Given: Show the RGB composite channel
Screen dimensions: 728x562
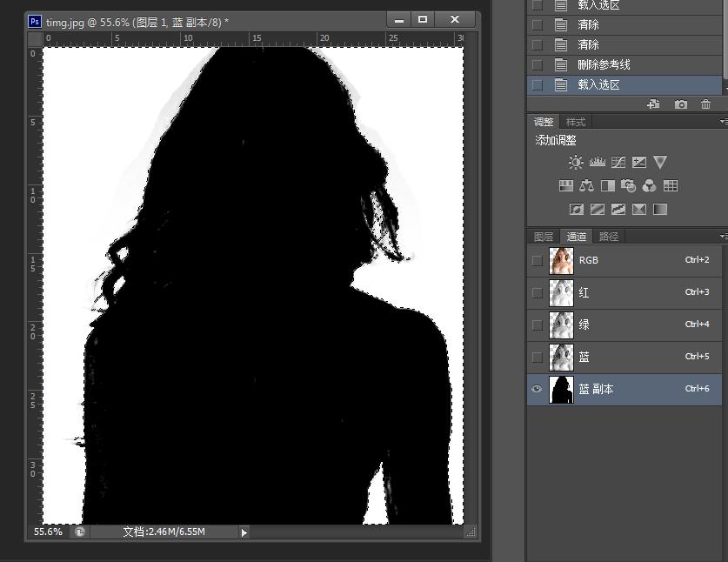Looking at the screenshot, I should click(x=537, y=260).
